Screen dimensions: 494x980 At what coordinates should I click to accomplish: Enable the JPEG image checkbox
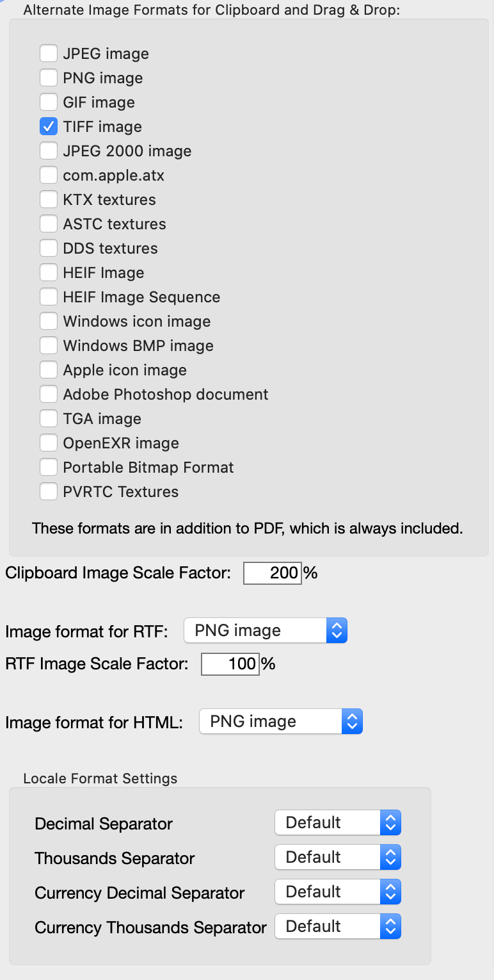pos(49,53)
